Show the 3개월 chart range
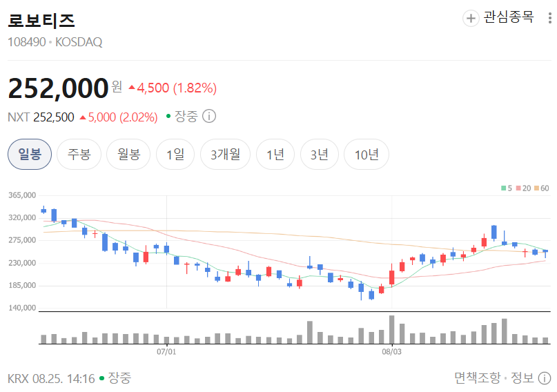 [x=225, y=154]
